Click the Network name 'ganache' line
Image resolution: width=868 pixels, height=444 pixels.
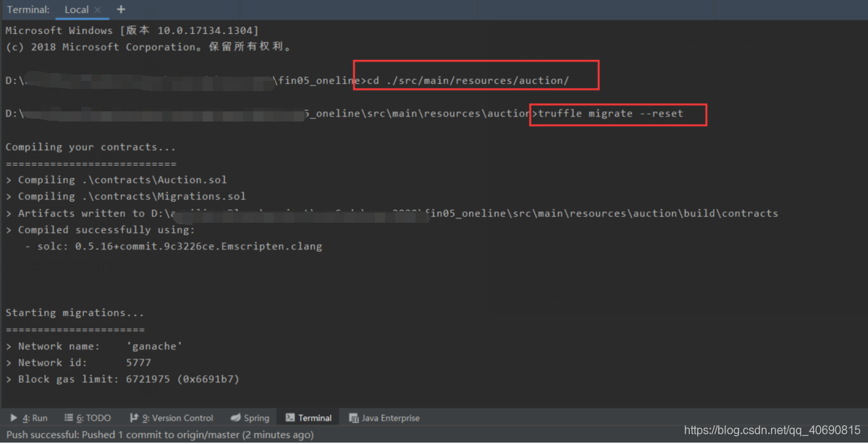94,346
